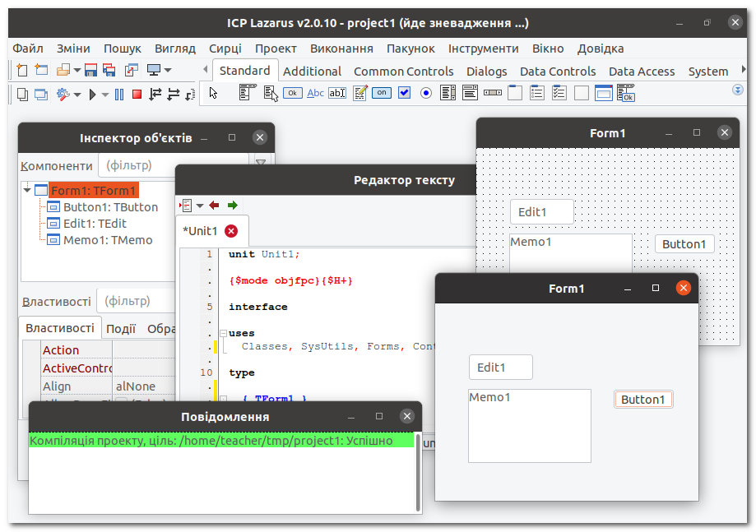Switch to the Additional palette tab
Viewport: 756px width, 532px height.
coord(312,72)
